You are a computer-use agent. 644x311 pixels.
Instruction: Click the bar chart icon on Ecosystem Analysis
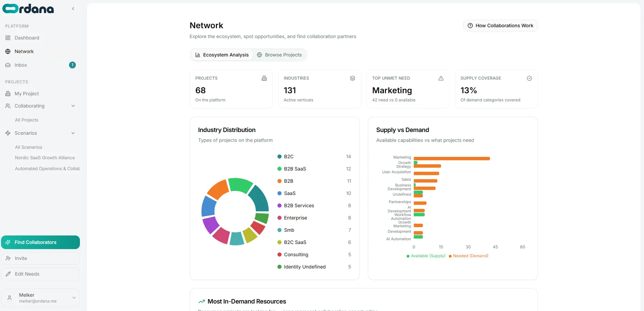(198, 55)
